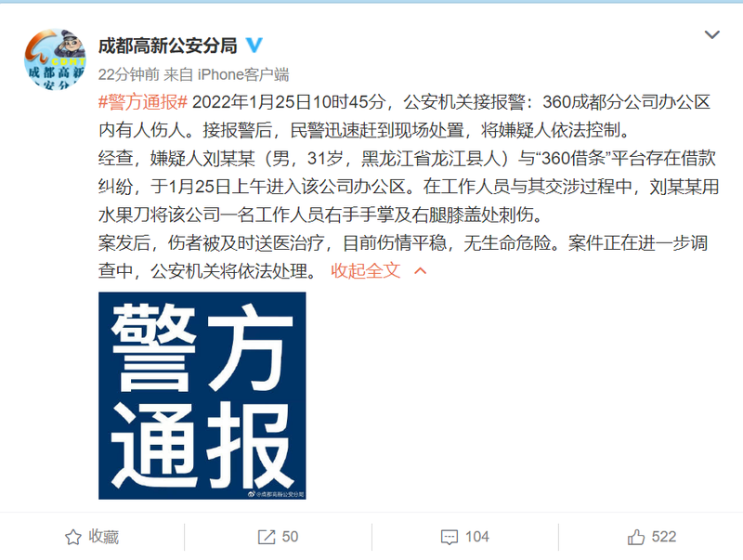Open the 成都高新公安分局 account name
This screenshot has width=743, height=560.
coord(168,46)
